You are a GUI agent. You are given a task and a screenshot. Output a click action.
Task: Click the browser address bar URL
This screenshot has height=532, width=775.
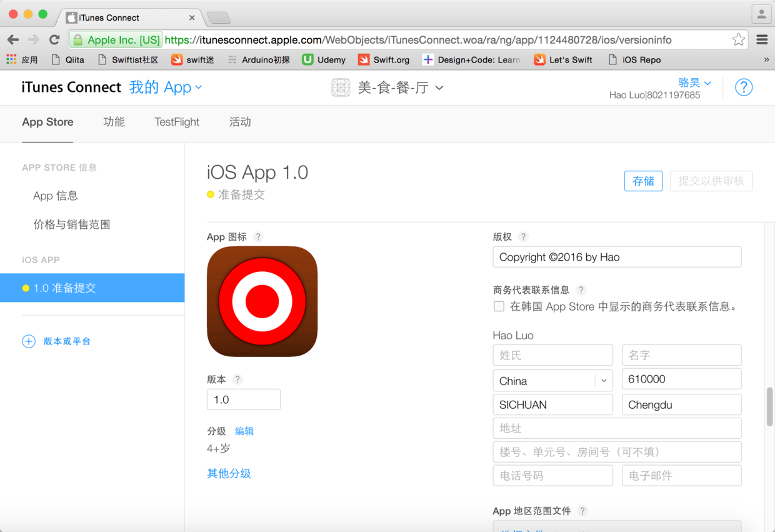click(418, 40)
